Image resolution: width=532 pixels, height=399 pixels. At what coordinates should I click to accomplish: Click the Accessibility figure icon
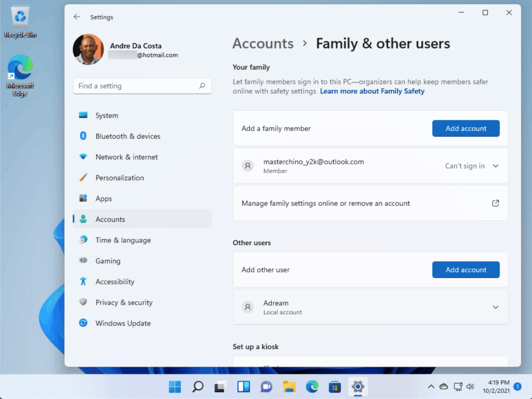[83, 281]
